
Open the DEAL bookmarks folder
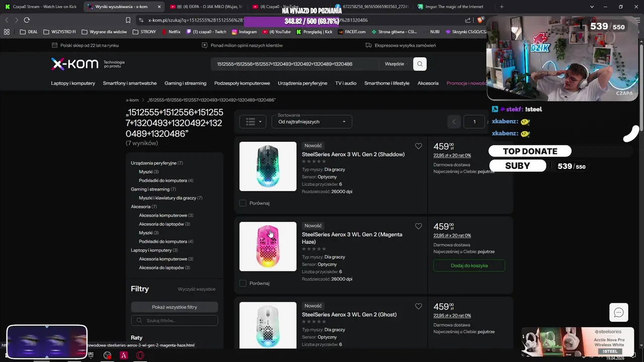point(29,32)
